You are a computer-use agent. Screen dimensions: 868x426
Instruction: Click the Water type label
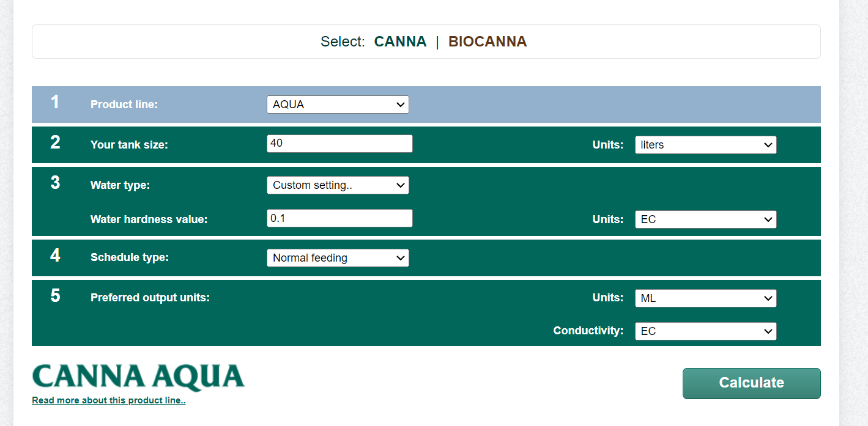[120, 185]
